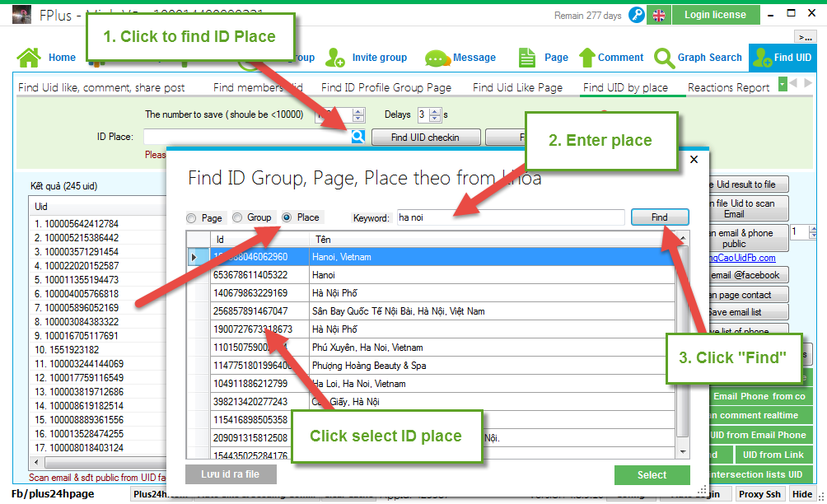Open Graph Search magnifier icon

[664, 58]
